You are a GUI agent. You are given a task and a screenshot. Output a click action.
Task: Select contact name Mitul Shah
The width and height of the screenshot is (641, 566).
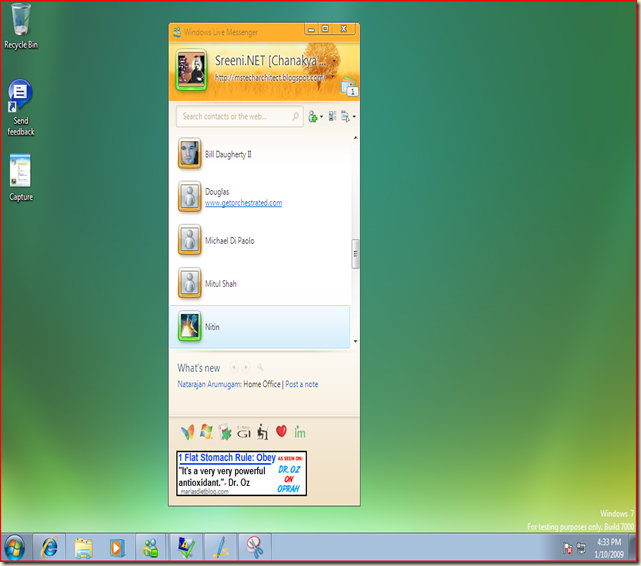[x=221, y=284]
